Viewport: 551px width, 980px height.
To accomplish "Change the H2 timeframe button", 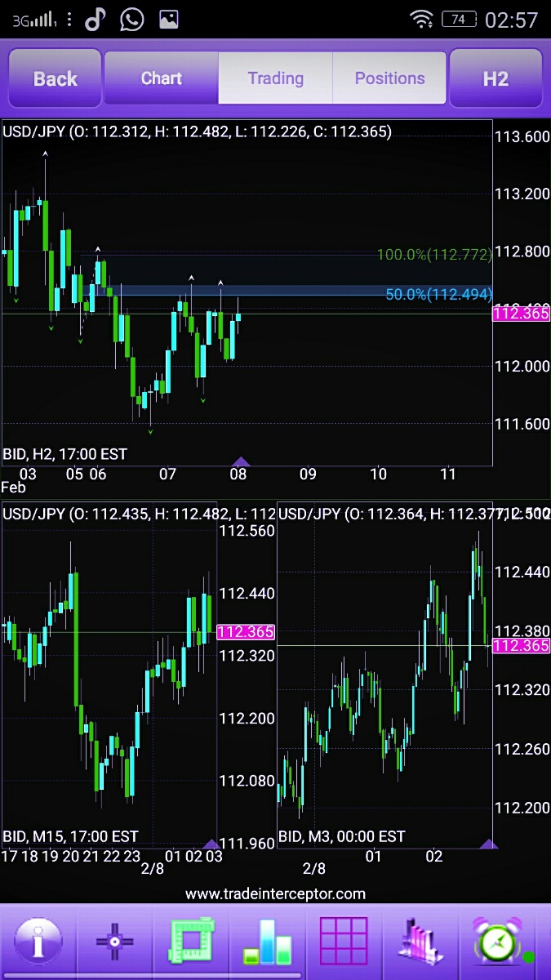I will point(495,78).
